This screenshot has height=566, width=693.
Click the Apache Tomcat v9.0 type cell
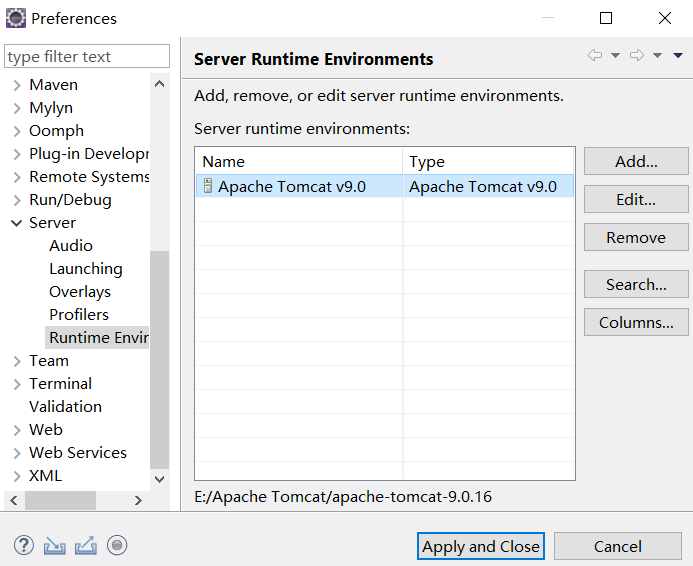[488, 186]
